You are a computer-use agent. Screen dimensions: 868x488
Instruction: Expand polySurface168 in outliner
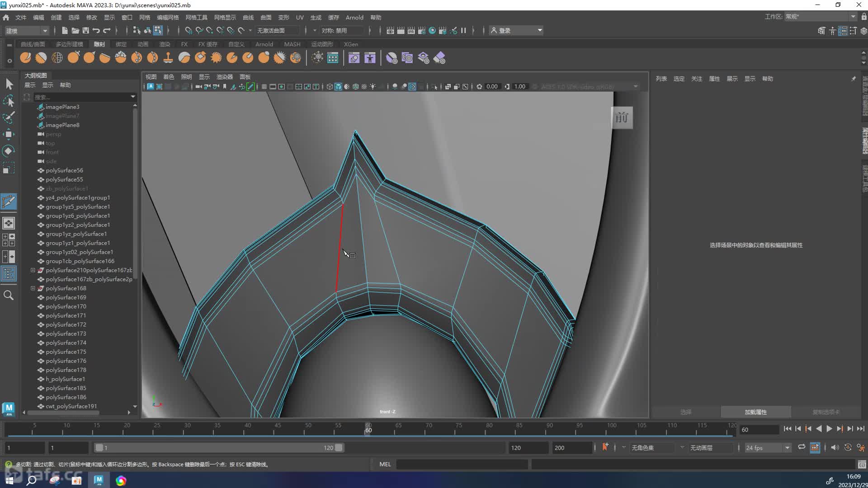[33, 288]
